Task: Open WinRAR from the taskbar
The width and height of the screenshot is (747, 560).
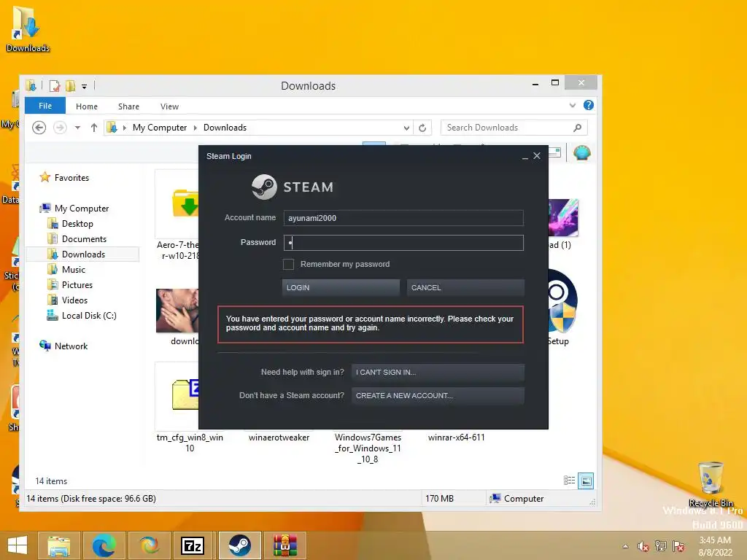Action: click(285, 545)
